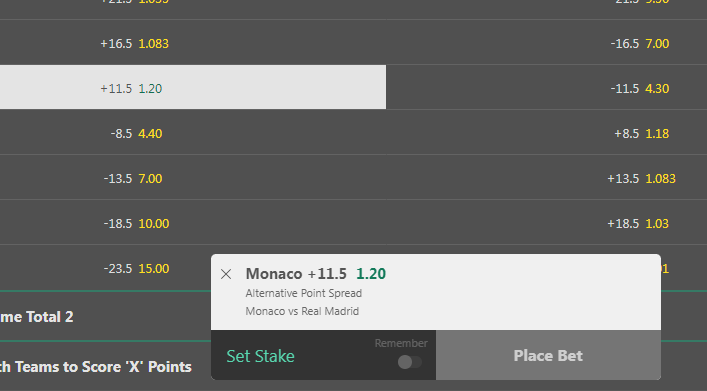Select the +13.5 spread at 1.083 odds
This screenshot has height=391, width=707.
click(x=546, y=177)
